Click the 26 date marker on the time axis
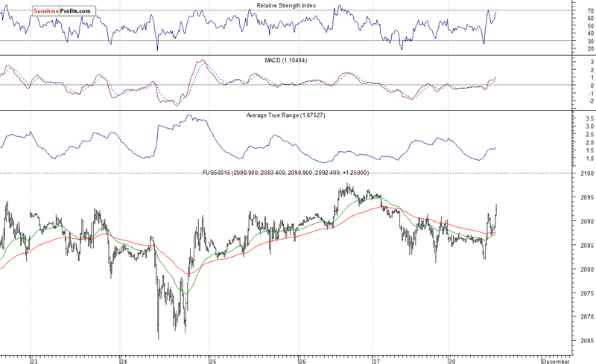Image resolution: width=596 pixels, height=364 pixels. [x=302, y=361]
